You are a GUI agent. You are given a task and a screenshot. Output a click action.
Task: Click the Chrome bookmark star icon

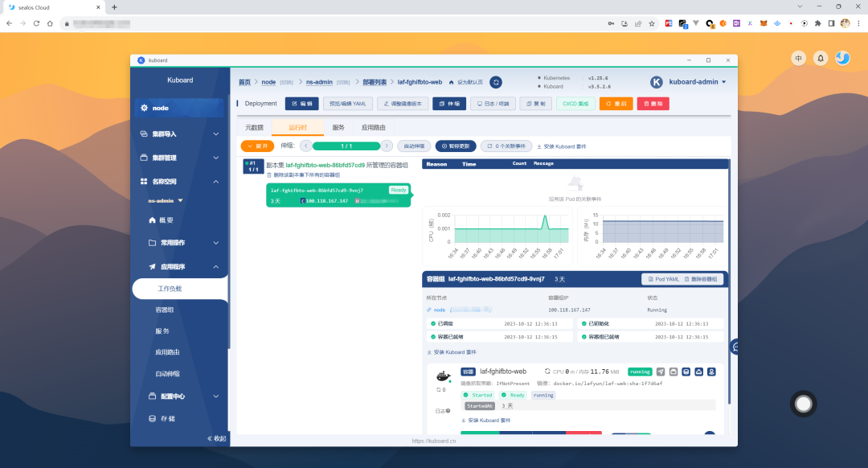pos(652,23)
